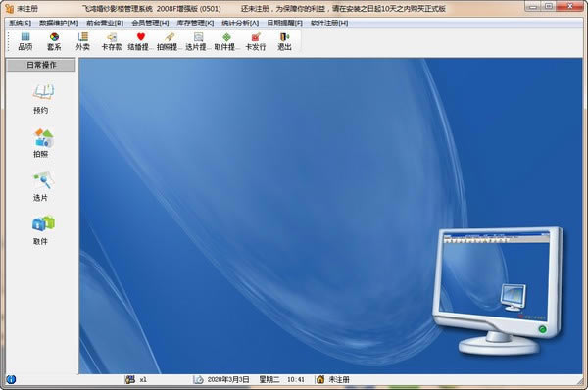Select the 日常操作 panel header button

point(41,65)
